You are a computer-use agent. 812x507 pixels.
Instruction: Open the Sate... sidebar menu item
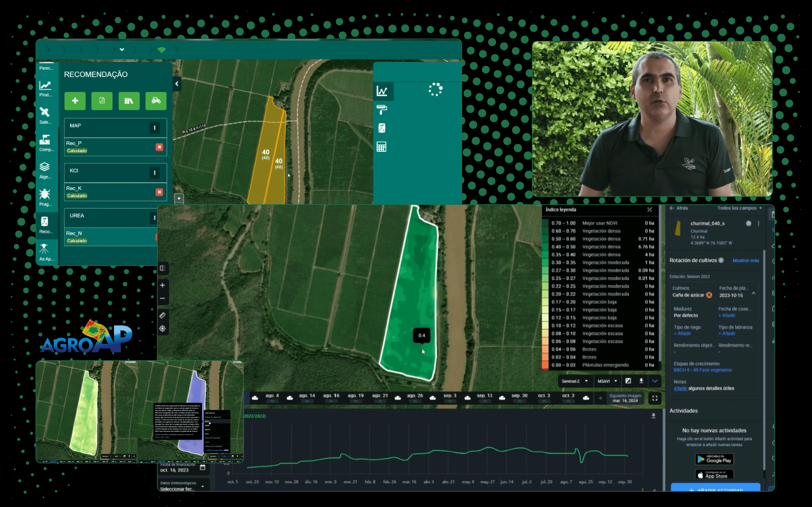click(45, 115)
